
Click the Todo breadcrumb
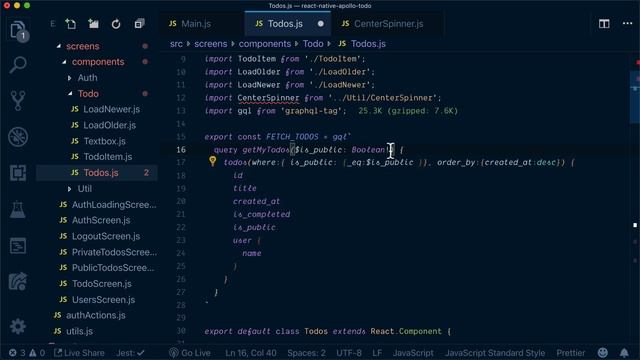[313, 44]
